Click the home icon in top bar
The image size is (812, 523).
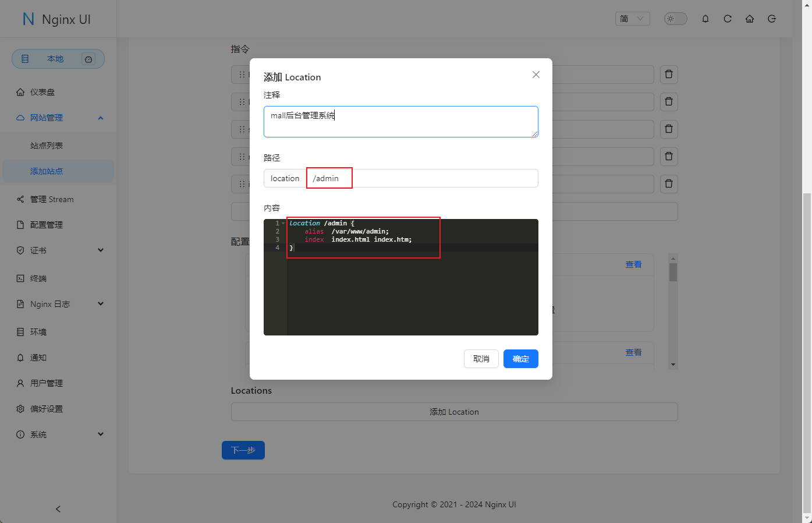coord(750,19)
